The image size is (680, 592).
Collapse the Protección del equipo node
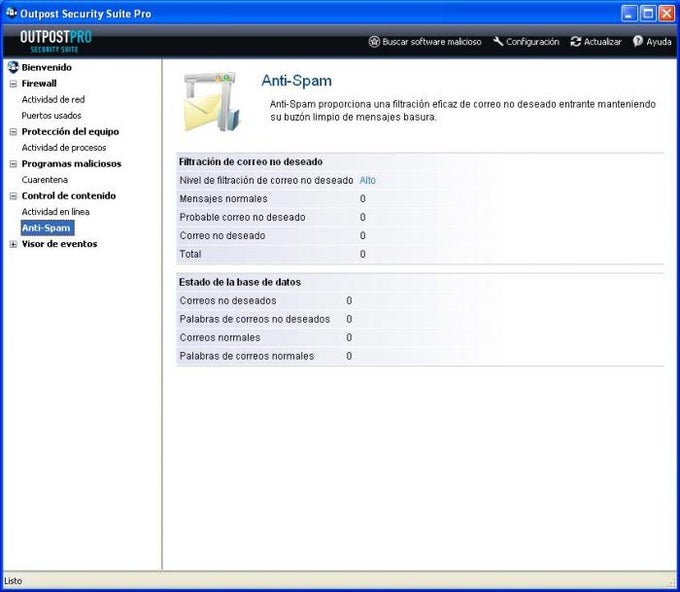point(13,132)
